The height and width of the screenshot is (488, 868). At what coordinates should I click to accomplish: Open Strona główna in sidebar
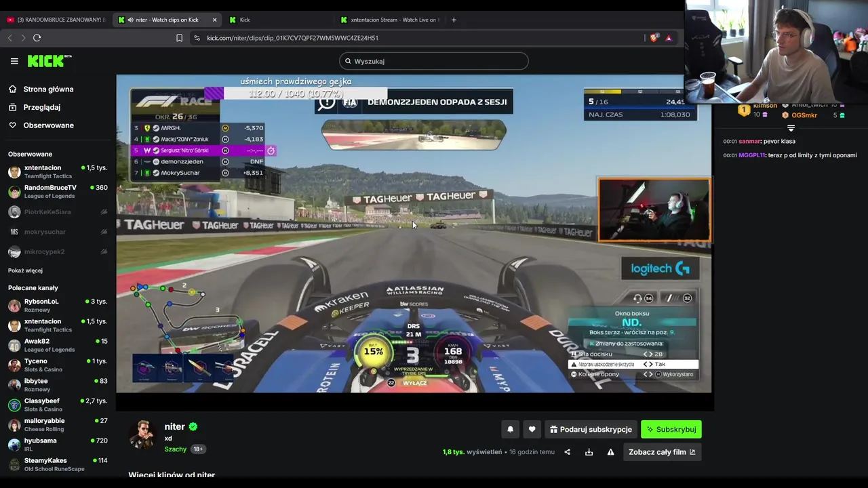(x=48, y=89)
